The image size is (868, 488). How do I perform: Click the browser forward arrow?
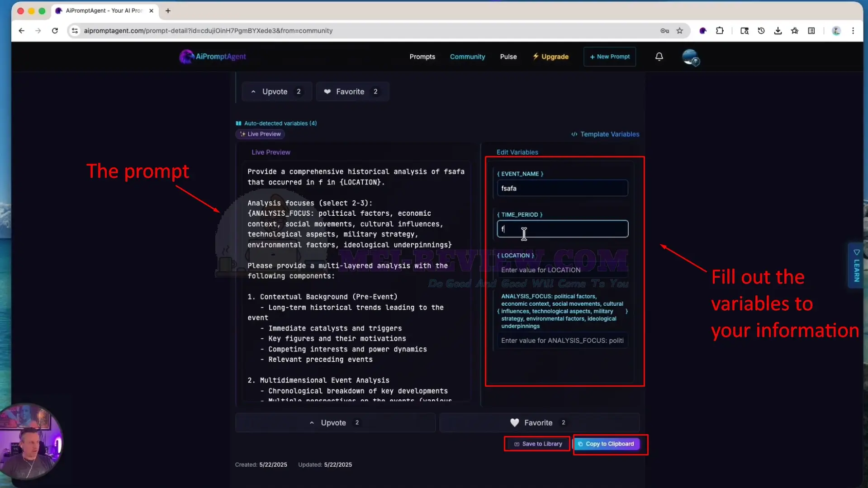pyautogui.click(x=38, y=31)
